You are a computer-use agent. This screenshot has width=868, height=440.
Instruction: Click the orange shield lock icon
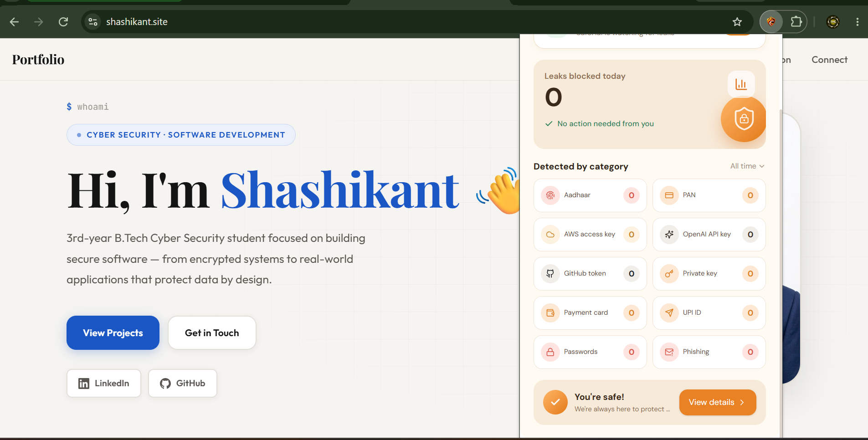click(x=743, y=119)
